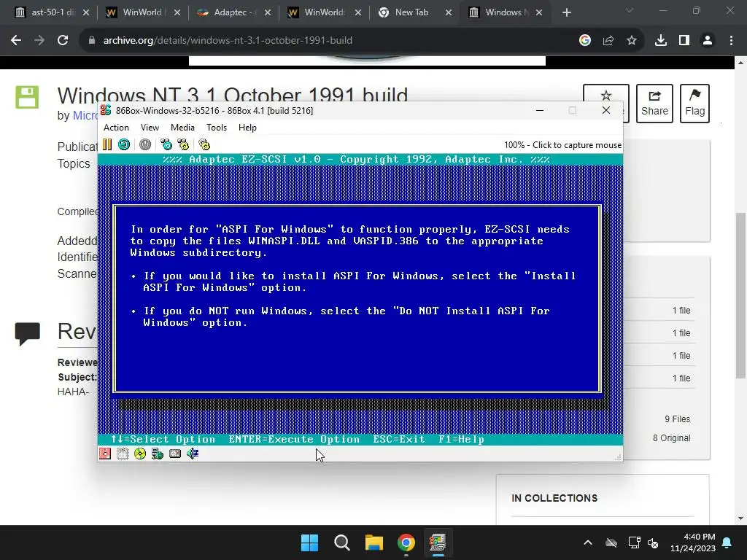The image size is (747, 560).
Task: Click the Flag button on archive.org
Action: pyautogui.click(x=694, y=104)
